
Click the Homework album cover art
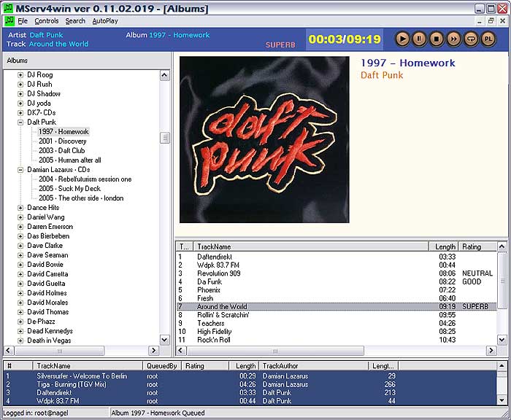pos(264,140)
